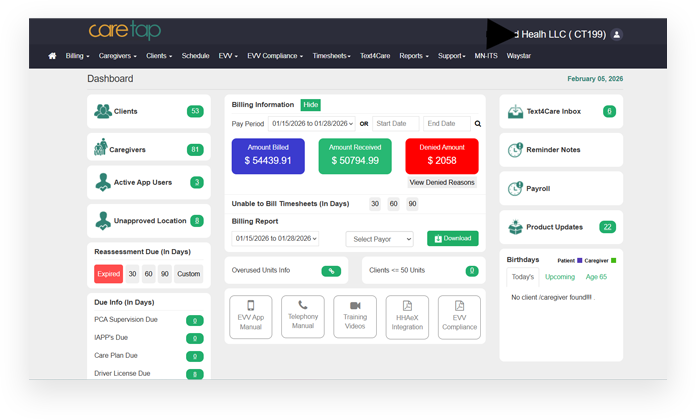Open the user profile icon
This screenshot has height=420, width=696.
point(616,34)
